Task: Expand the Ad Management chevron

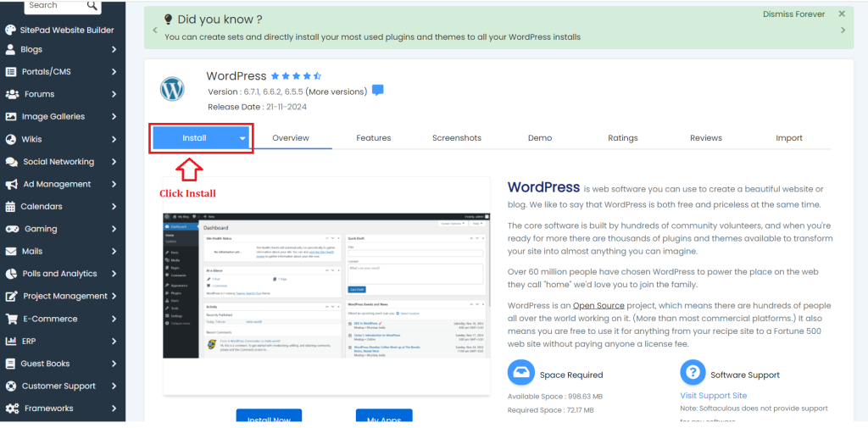Action: [114, 184]
